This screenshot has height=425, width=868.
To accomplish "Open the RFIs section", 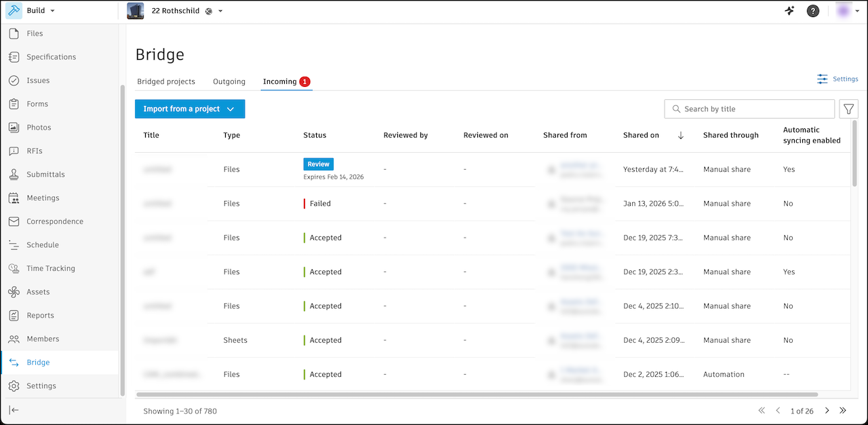I will pyautogui.click(x=33, y=151).
